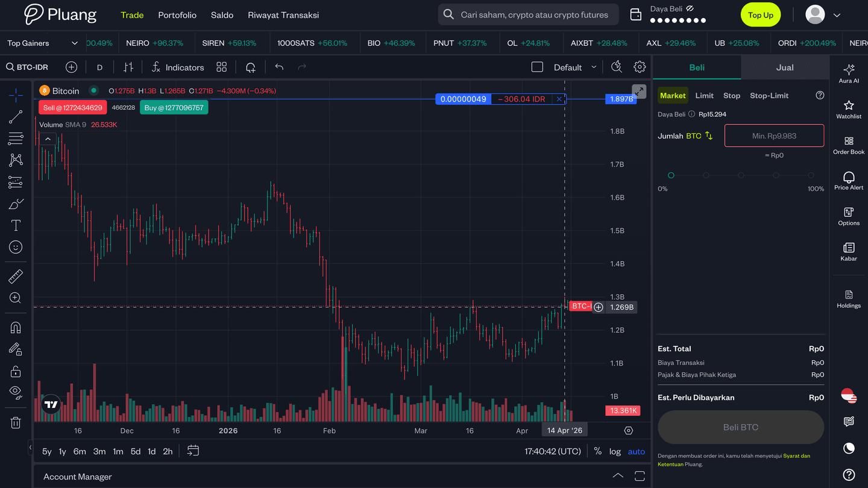Select the Limit order type
The image size is (868, 488).
tap(704, 96)
